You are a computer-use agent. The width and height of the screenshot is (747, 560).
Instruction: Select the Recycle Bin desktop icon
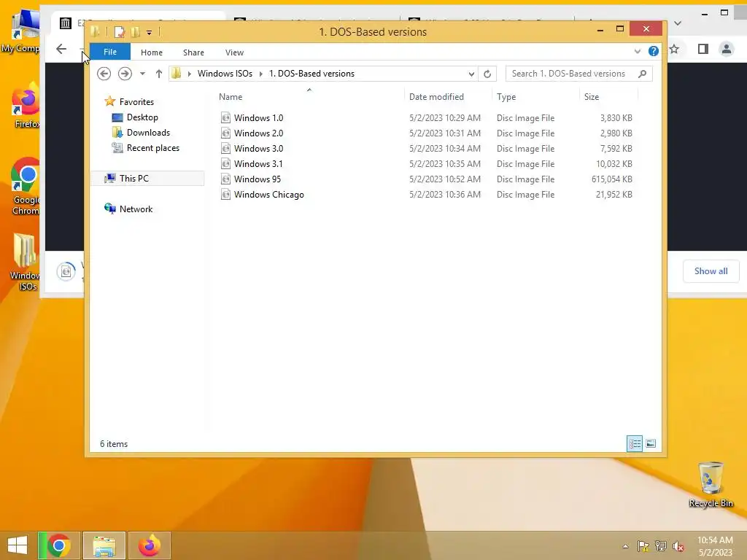tap(711, 484)
